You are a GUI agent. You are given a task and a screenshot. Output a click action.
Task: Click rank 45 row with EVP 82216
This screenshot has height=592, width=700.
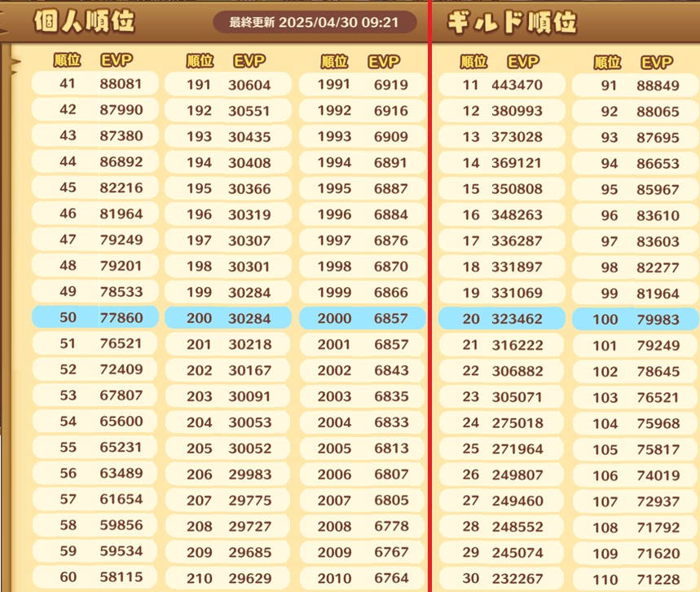(95, 188)
